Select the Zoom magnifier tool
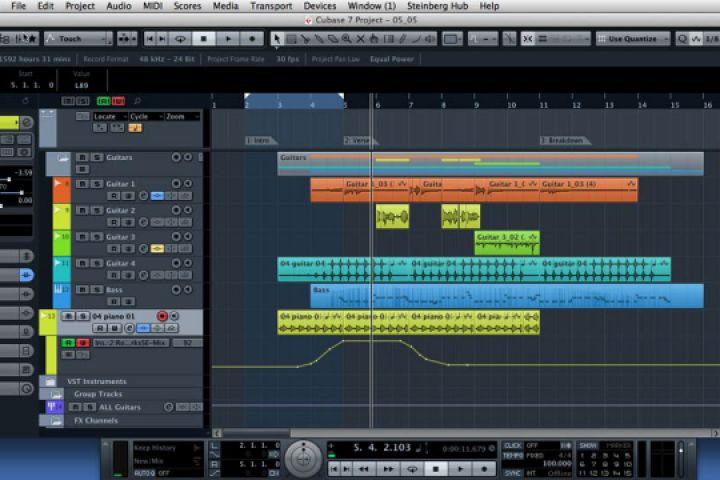The image size is (720, 480). [346, 39]
